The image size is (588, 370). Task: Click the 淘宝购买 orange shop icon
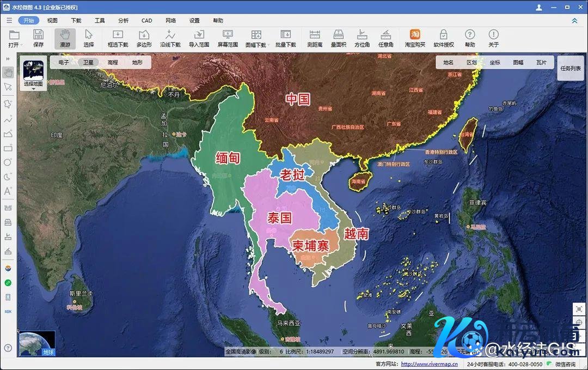pos(415,38)
